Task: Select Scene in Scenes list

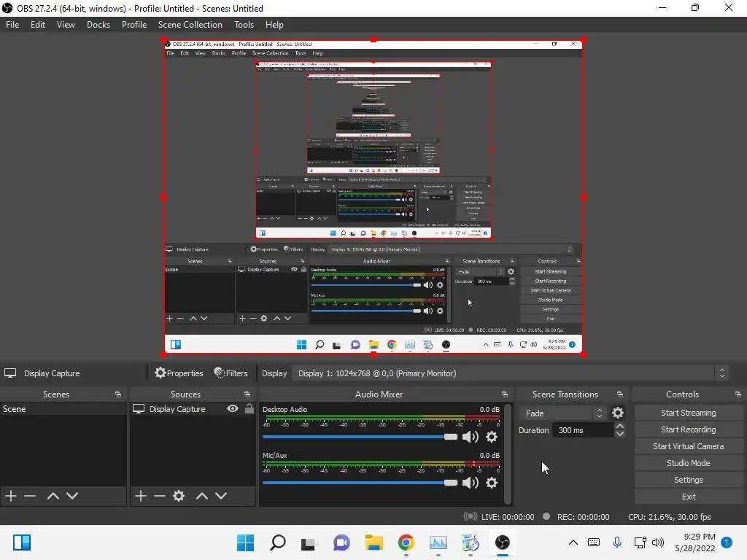Action: (63, 408)
